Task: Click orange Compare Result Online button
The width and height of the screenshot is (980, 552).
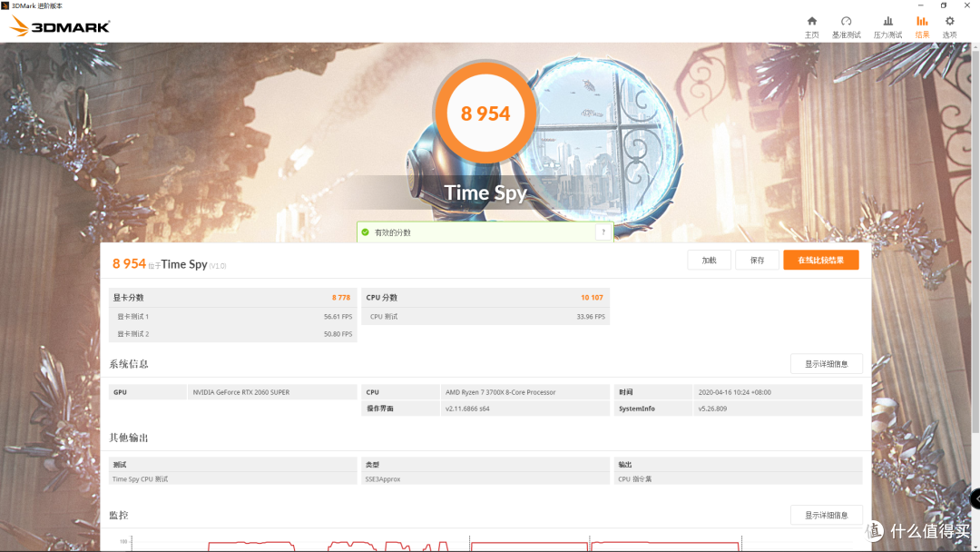Action: (x=820, y=260)
